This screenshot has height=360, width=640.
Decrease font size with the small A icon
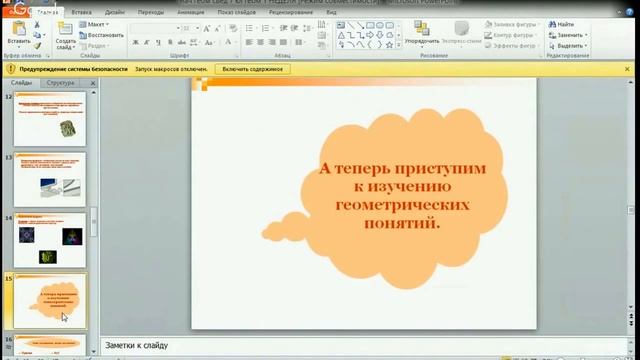pos(218,29)
